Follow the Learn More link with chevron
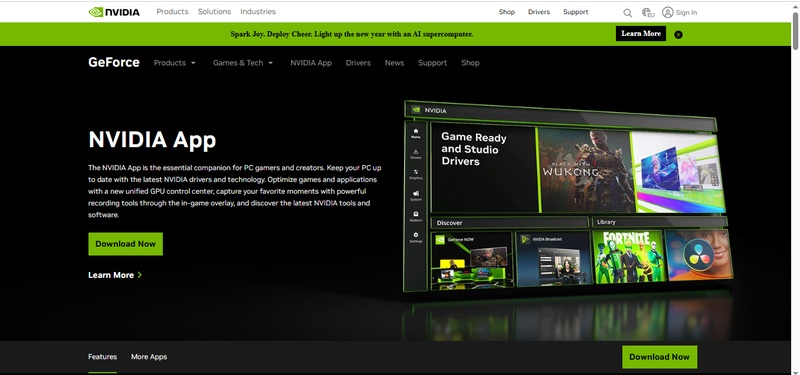 pos(115,275)
